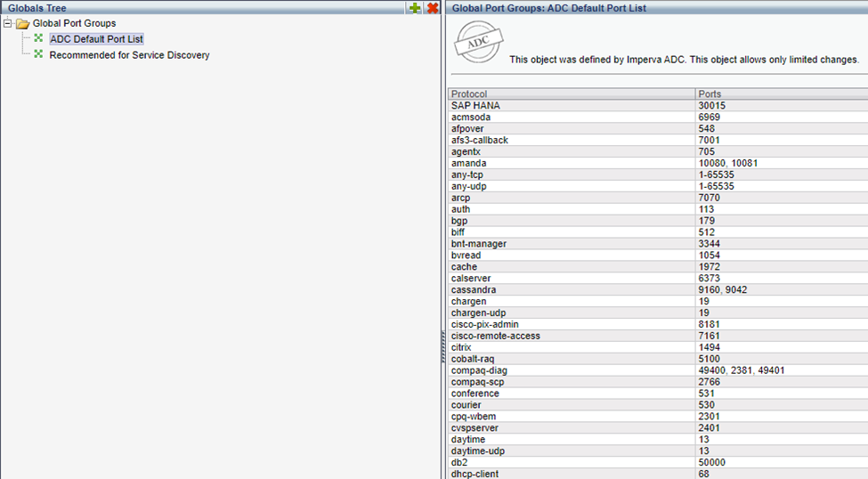Click the Ports column header
This screenshot has height=479, width=868.
coord(782,93)
